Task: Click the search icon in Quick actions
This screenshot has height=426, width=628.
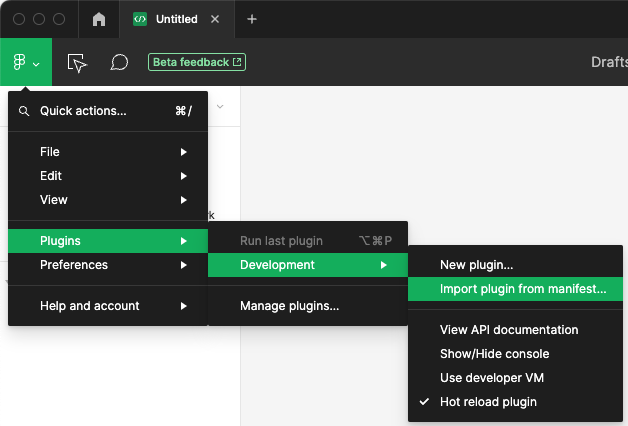Action: click(24, 111)
